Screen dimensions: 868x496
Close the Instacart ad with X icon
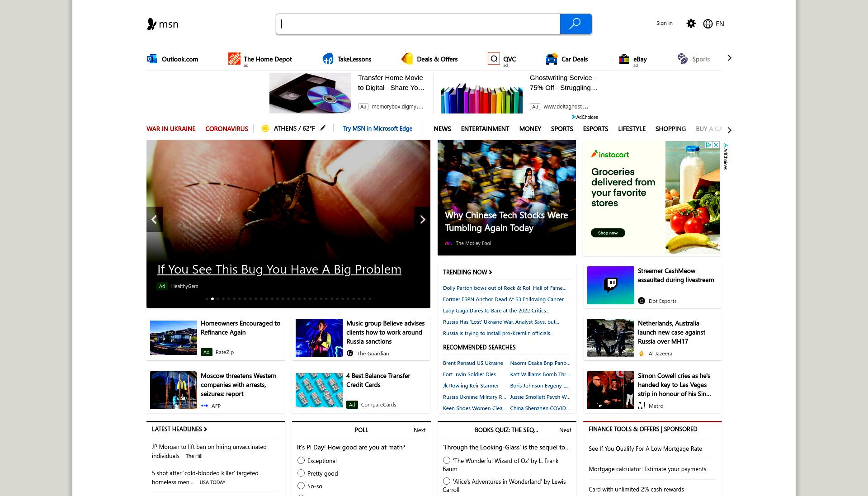click(716, 145)
